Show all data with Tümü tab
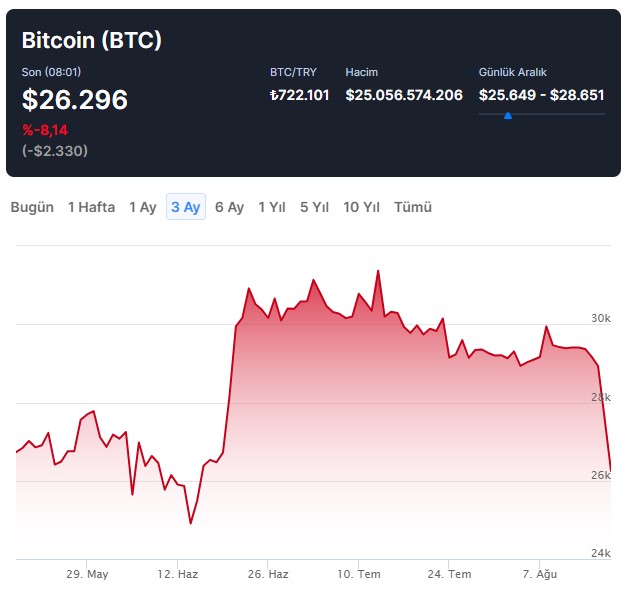625x603 pixels. point(413,207)
